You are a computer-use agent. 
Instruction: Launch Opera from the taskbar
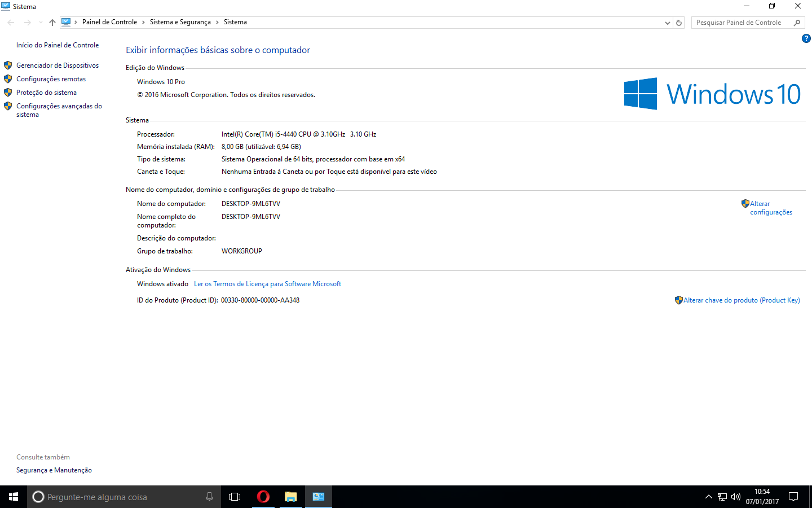pos(263,497)
